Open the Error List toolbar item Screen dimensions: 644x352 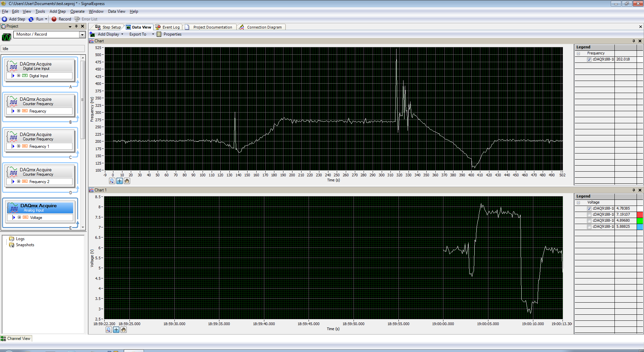tap(86, 19)
